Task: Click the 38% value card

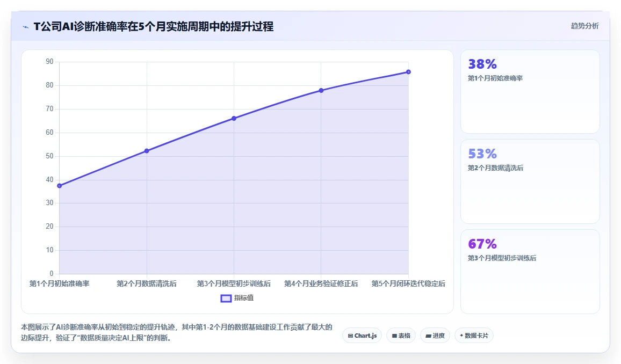Action: 530,91
